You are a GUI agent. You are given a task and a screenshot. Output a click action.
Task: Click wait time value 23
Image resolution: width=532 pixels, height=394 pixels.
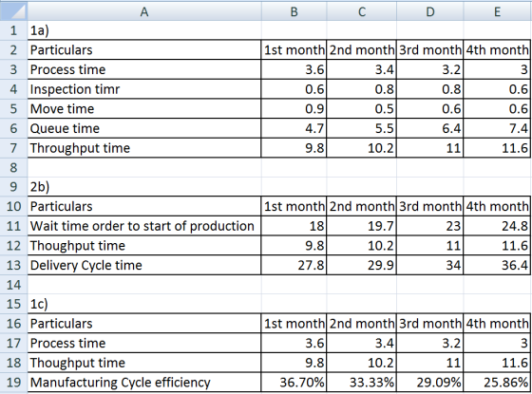[429, 226]
